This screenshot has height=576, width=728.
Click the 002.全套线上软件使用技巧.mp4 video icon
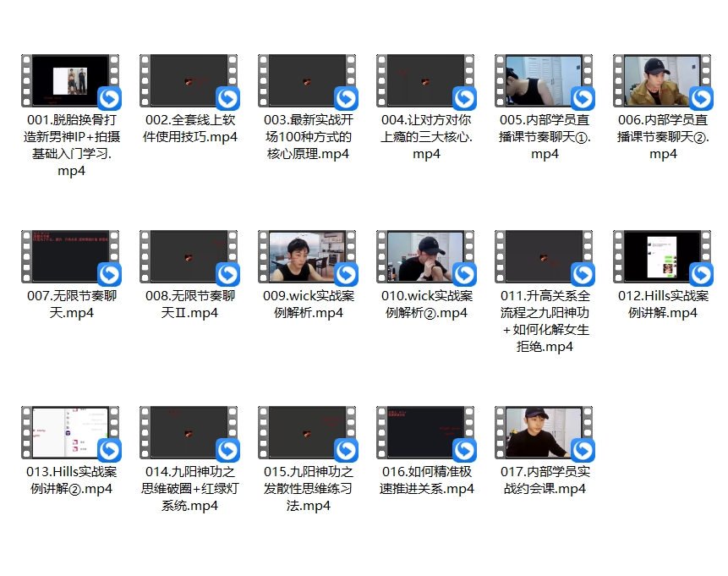tap(189, 82)
